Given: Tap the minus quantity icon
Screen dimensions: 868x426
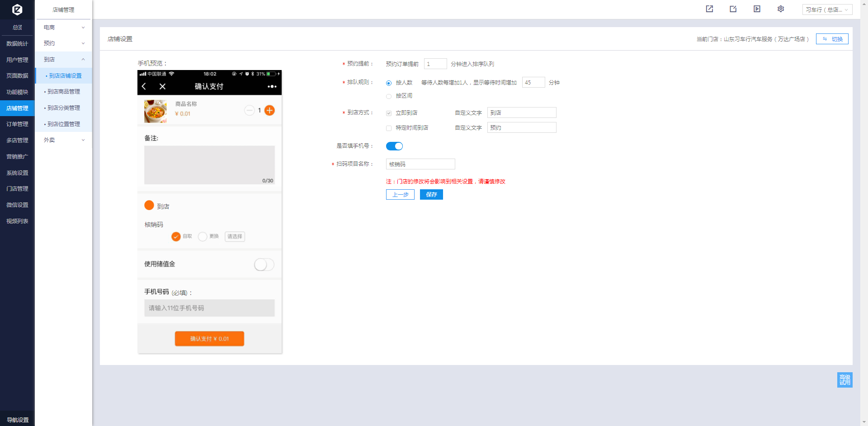Looking at the screenshot, I should click(249, 110).
